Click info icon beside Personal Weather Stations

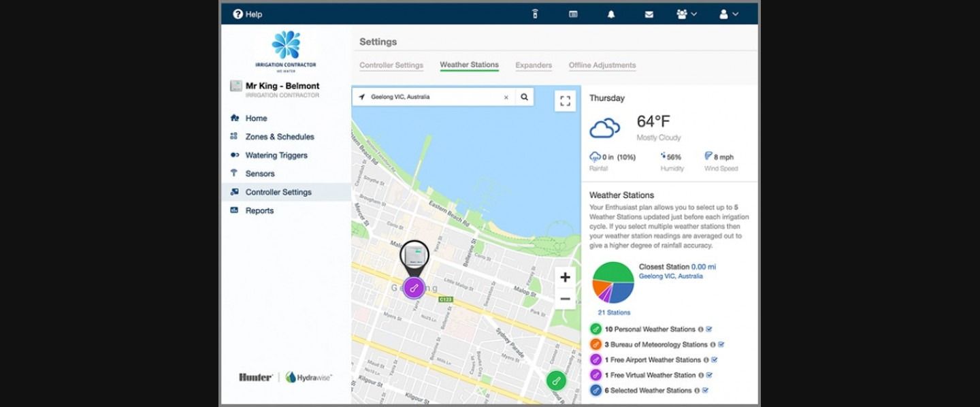pos(700,329)
